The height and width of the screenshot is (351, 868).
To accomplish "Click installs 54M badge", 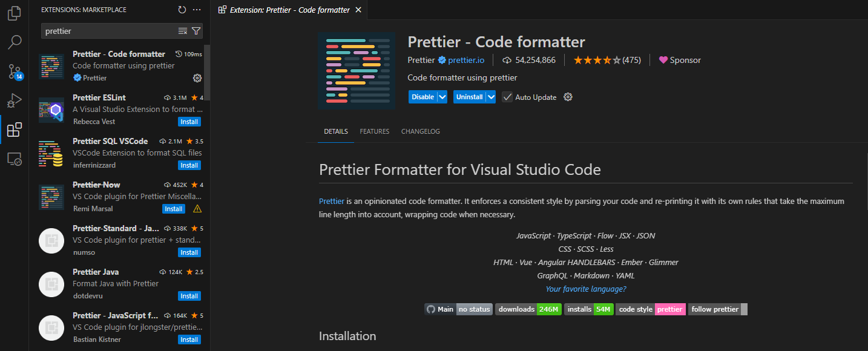I will click(588, 309).
